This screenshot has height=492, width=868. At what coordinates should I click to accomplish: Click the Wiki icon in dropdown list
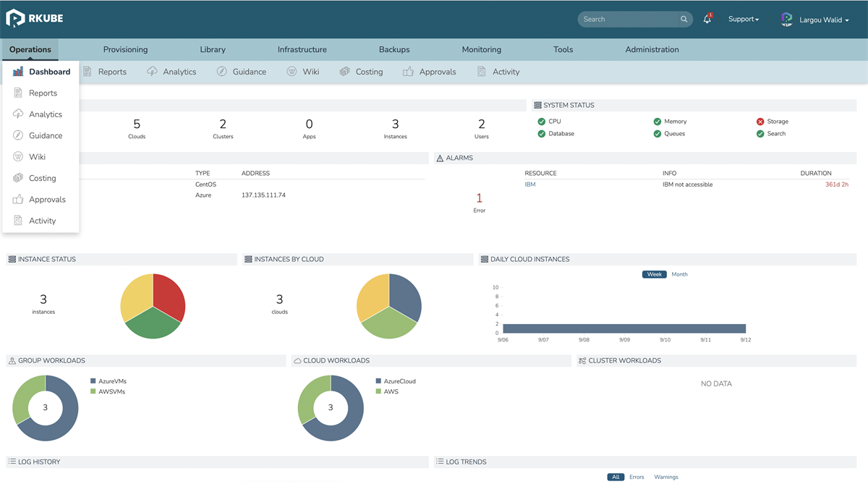(x=18, y=156)
